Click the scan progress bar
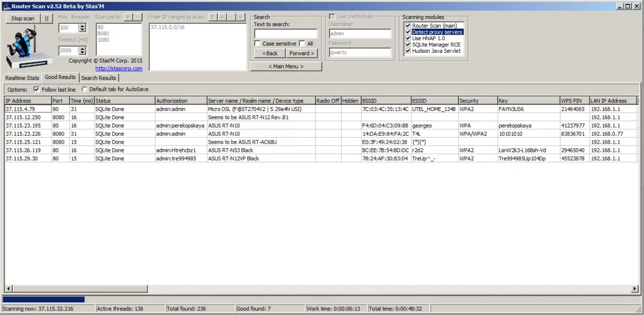This screenshot has width=644, height=315. [x=322, y=299]
